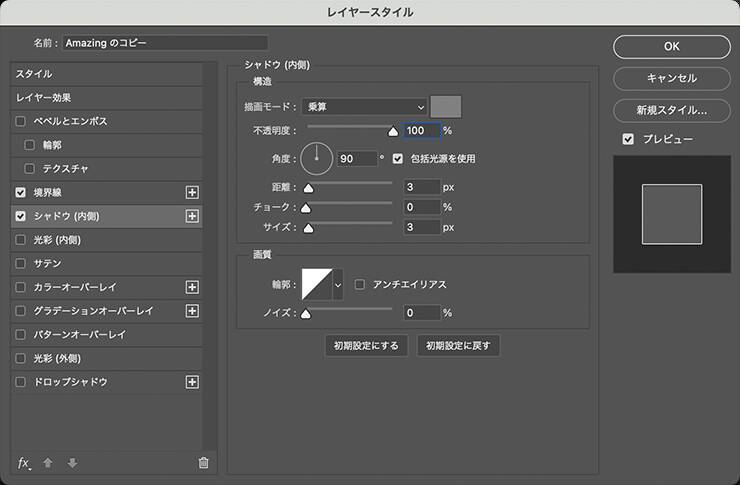The height and width of the screenshot is (485, 740).
Task: Open the 輪郭 contour picker arrow
Action: (338, 285)
